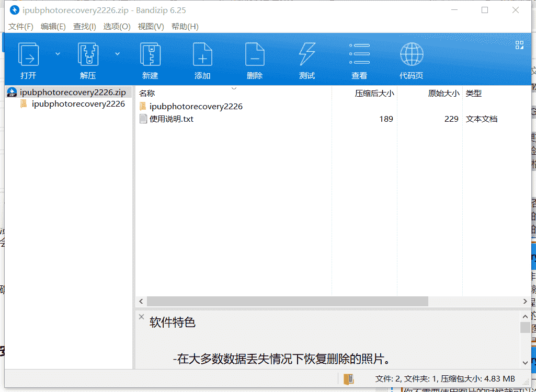Screen dimensions: 536x392
Task: Open the 编辑(E) menu
Action: tap(53, 27)
